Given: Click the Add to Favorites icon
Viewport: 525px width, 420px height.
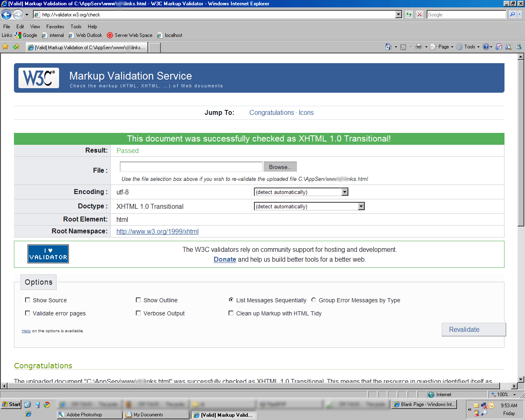Looking at the screenshot, I should pos(16,47).
